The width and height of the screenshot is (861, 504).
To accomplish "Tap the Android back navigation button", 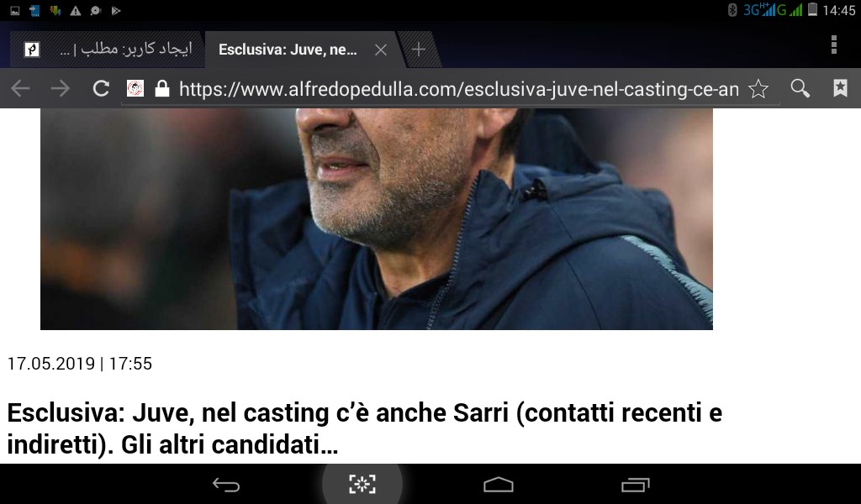I will [x=226, y=485].
